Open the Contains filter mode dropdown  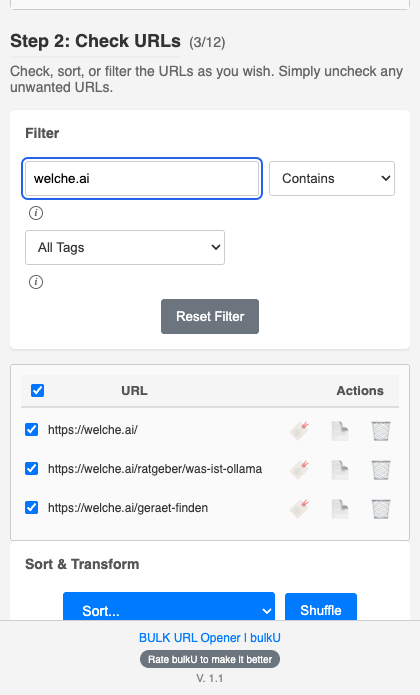pos(332,179)
